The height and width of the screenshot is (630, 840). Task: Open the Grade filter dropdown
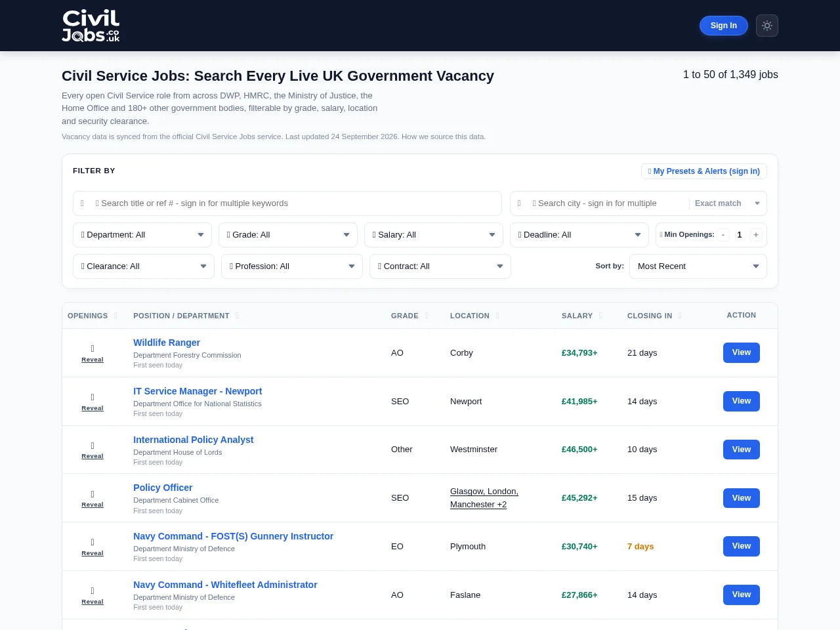coord(288,235)
